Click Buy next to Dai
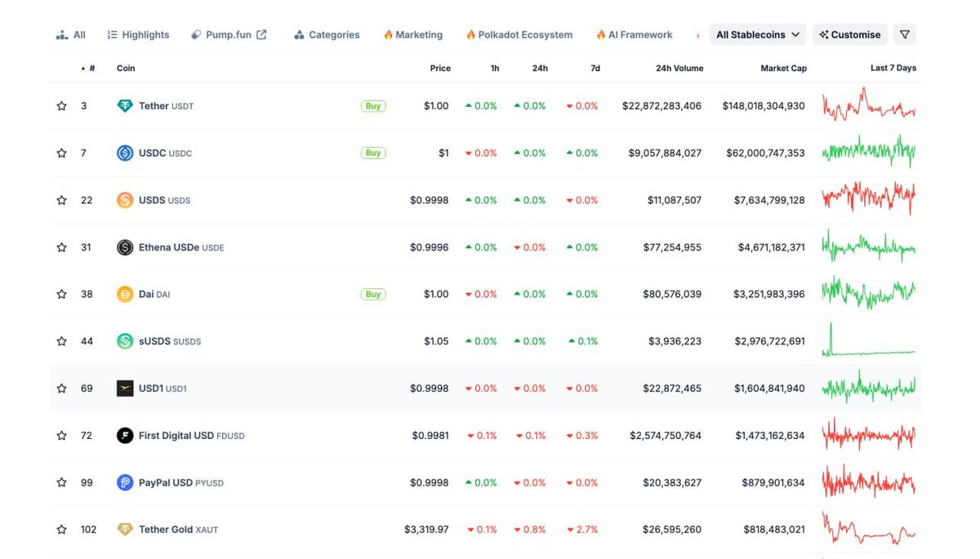Image resolution: width=980 pixels, height=559 pixels. (x=373, y=294)
